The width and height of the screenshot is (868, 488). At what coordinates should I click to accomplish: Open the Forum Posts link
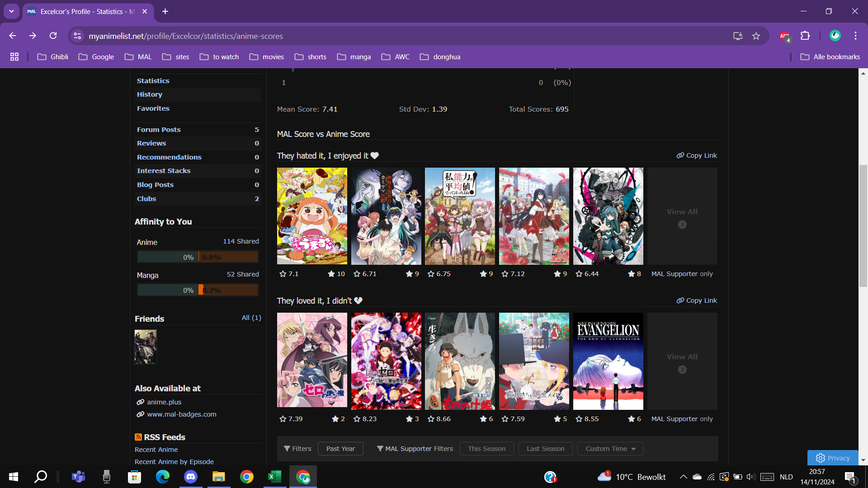(158, 129)
